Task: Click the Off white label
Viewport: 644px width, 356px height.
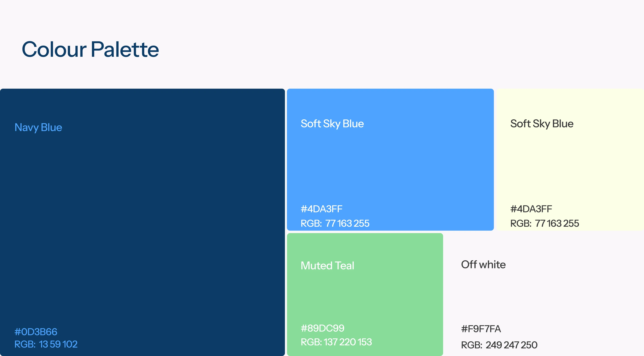Action: pyautogui.click(x=483, y=265)
